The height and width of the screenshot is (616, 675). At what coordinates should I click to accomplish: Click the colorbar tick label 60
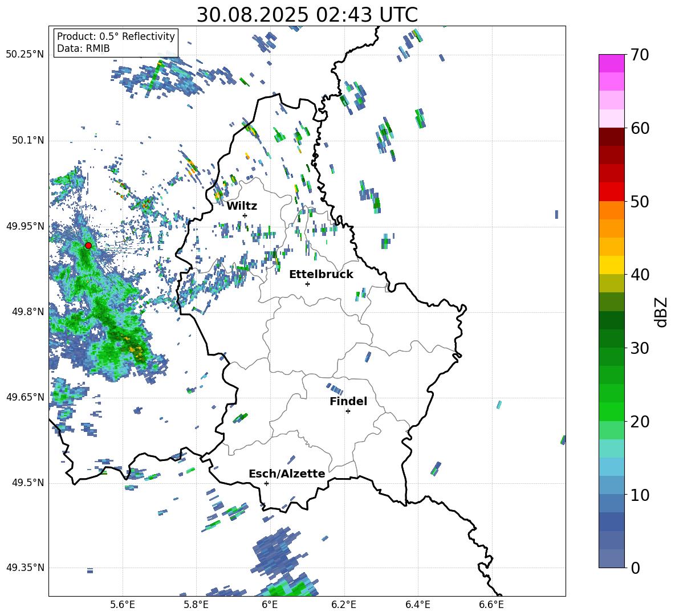pos(639,128)
